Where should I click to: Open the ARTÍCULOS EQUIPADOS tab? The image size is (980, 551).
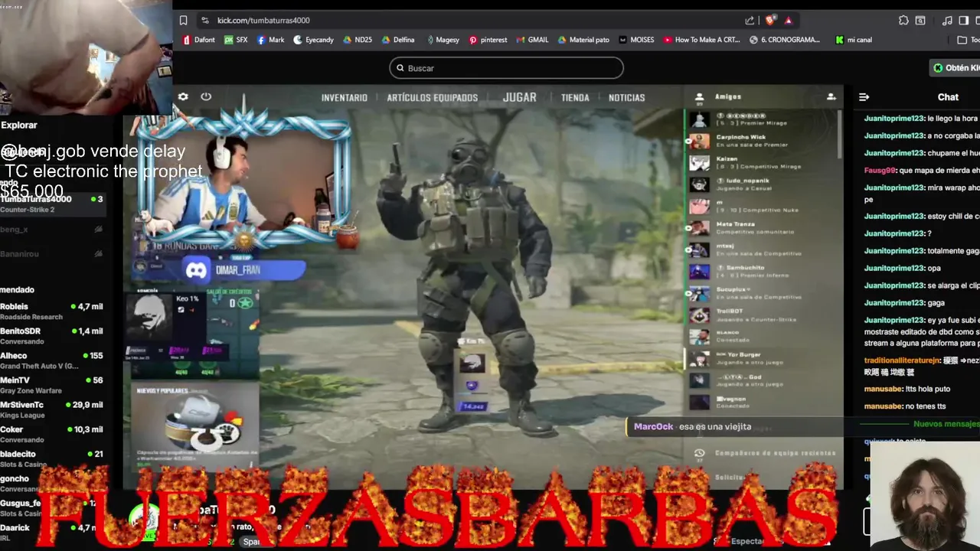pos(433,98)
